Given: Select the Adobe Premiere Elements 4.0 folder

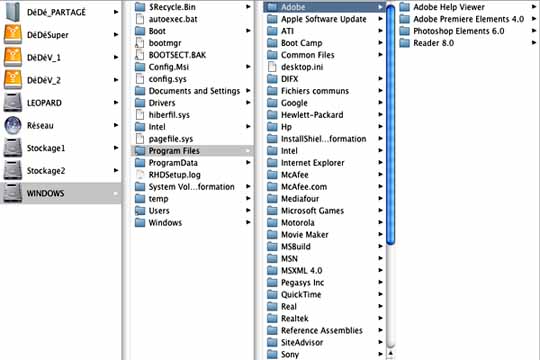Looking at the screenshot, I should (468, 19).
